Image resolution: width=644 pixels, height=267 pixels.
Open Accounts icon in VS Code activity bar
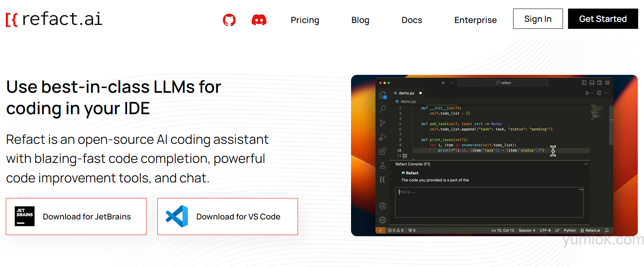click(383, 206)
